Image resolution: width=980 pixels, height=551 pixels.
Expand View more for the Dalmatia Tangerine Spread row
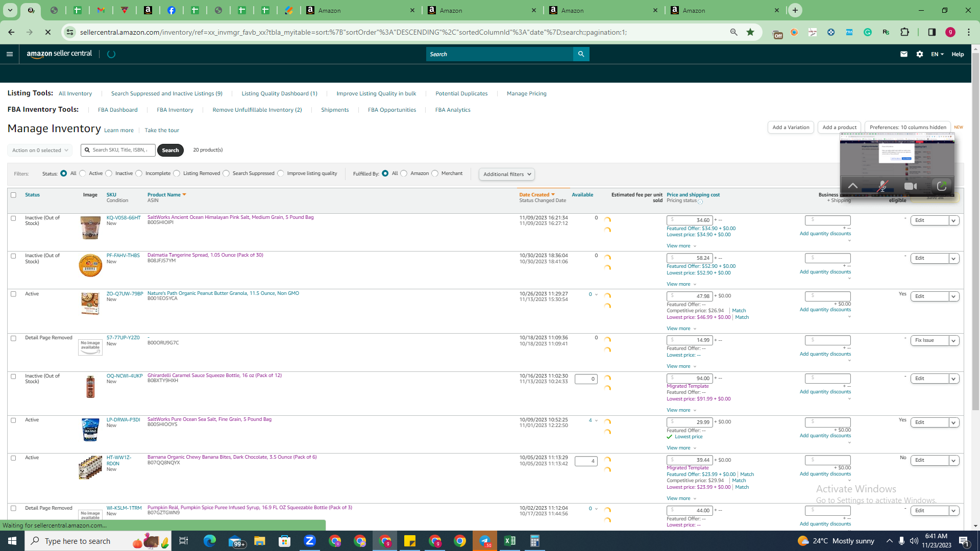(681, 284)
